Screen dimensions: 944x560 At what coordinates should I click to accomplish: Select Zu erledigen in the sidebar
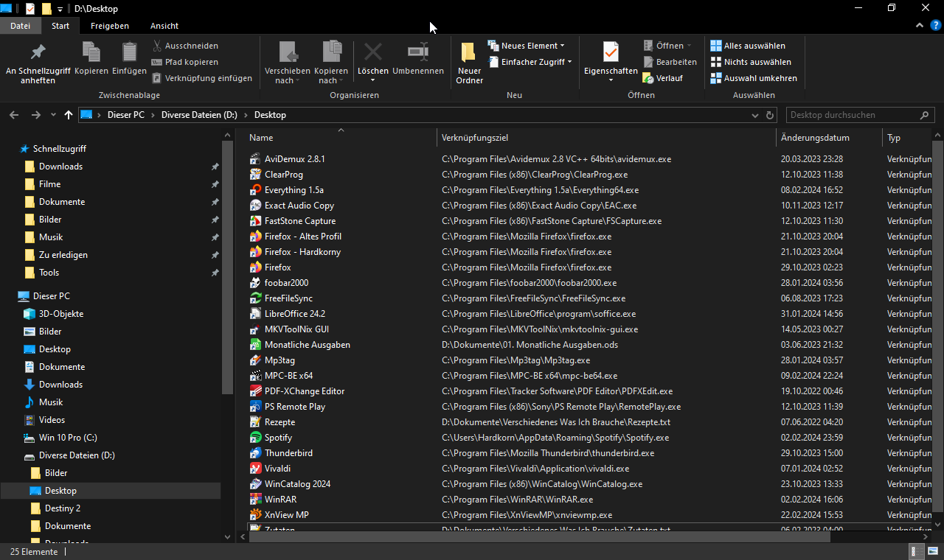click(x=63, y=255)
